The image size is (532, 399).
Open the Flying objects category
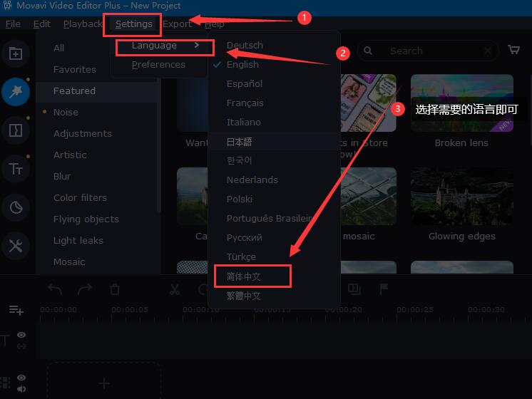[86, 219]
